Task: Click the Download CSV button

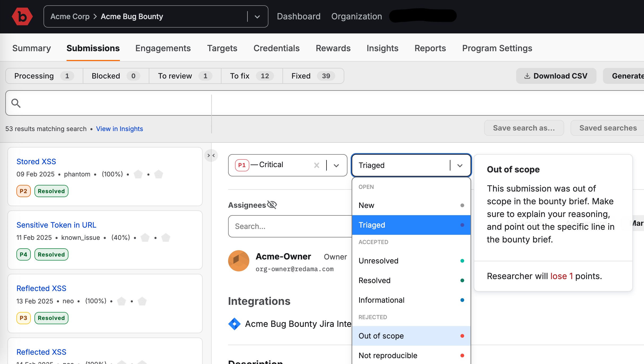Action: [x=556, y=76]
